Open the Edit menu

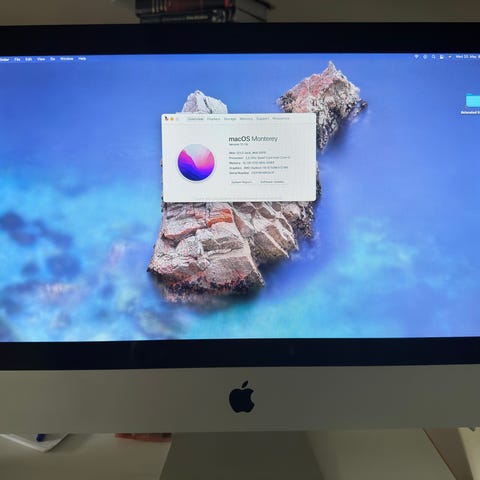(29, 59)
